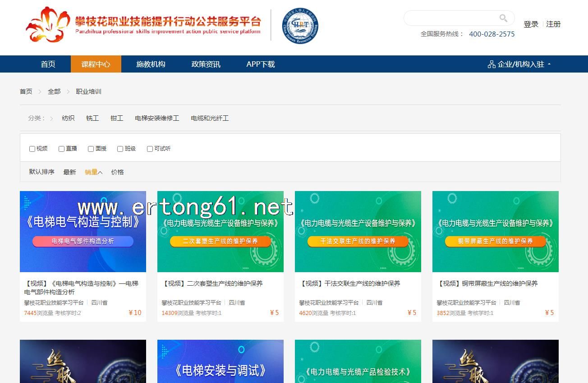Sort courses by 销量 arrow
This screenshot has width=588, height=383.
100,172
